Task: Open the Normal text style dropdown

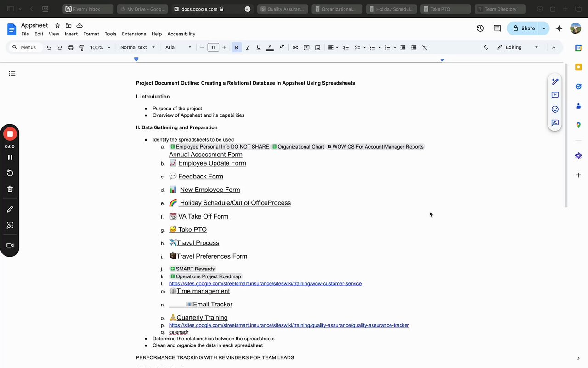Action: pyautogui.click(x=137, y=47)
